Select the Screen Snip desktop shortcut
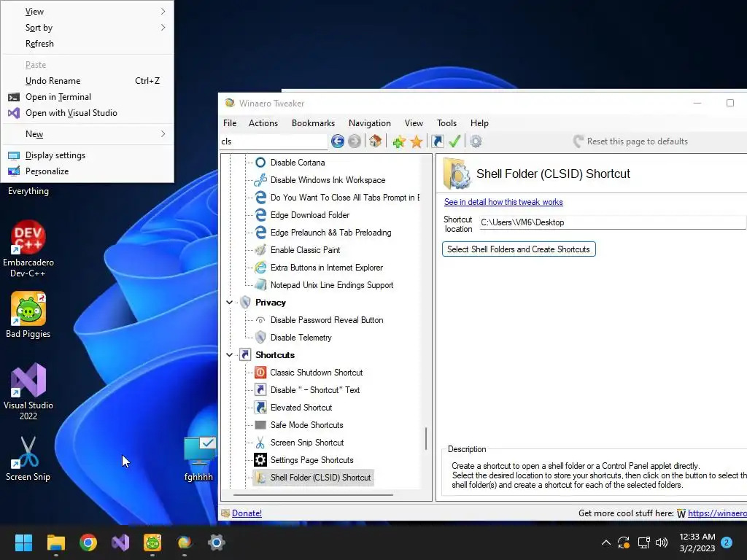 [x=28, y=459]
